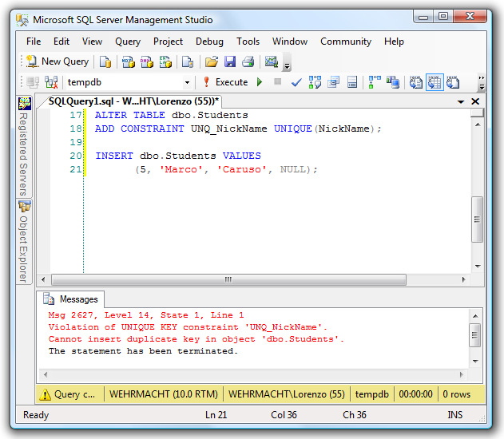Image resolution: width=504 pixels, height=439 pixels.
Task: Display Estimated Execution Plan icon
Action: pyautogui.click(x=315, y=82)
